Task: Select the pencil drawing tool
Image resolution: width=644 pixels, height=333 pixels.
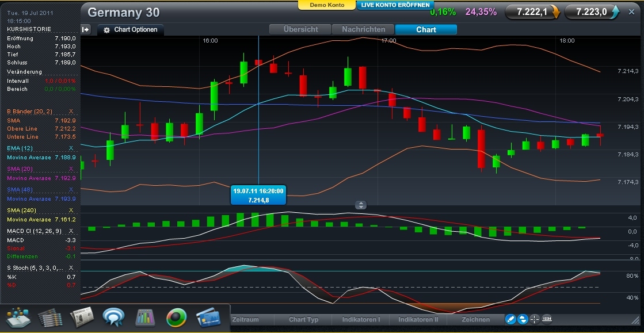Action: 510,319
